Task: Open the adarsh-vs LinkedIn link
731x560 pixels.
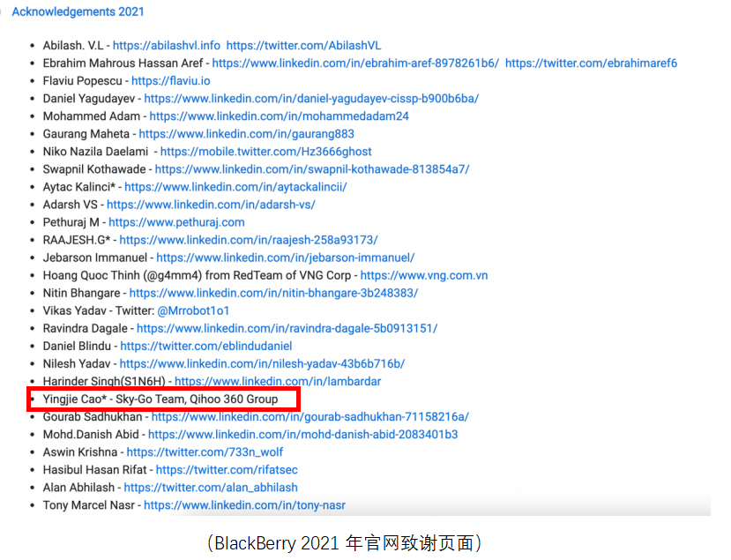Action: [x=211, y=205]
